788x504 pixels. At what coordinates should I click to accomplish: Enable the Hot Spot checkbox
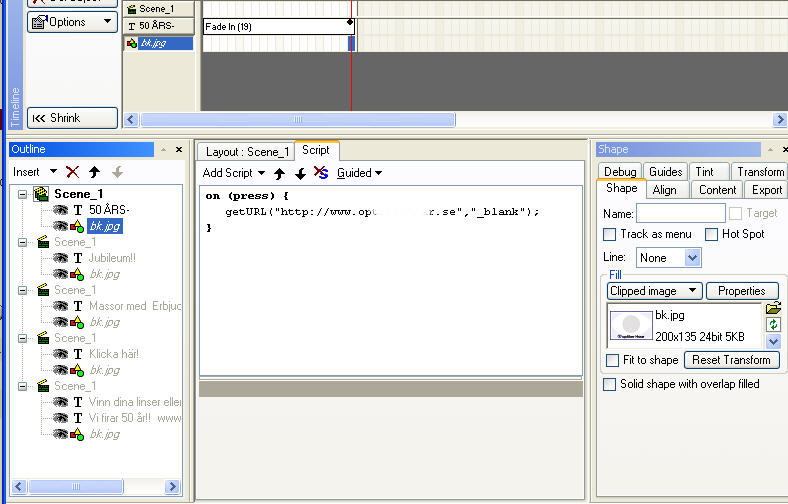click(x=711, y=234)
